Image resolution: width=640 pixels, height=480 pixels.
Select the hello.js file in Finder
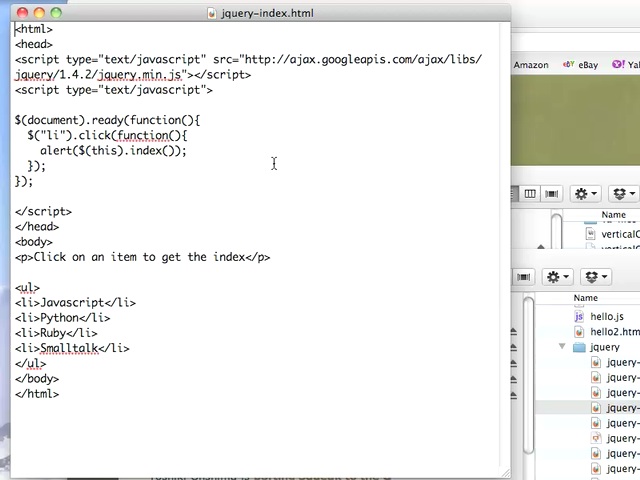607,316
